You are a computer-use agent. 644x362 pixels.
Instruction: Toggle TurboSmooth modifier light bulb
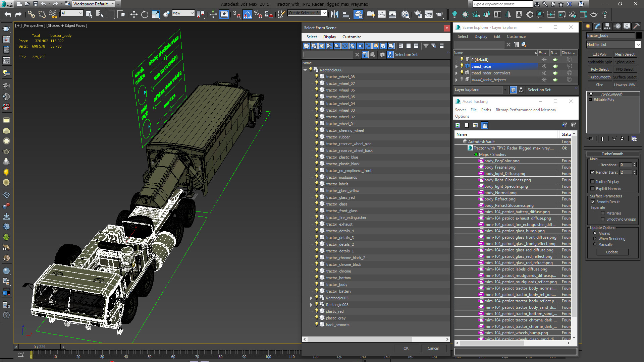(x=591, y=94)
